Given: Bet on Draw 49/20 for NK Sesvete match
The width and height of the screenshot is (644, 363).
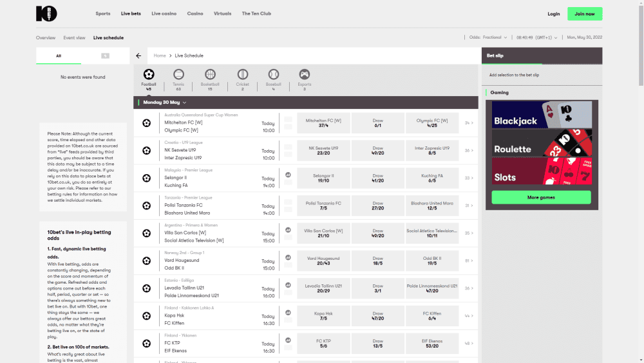Looking at the screenshot, I should (378, 150).
